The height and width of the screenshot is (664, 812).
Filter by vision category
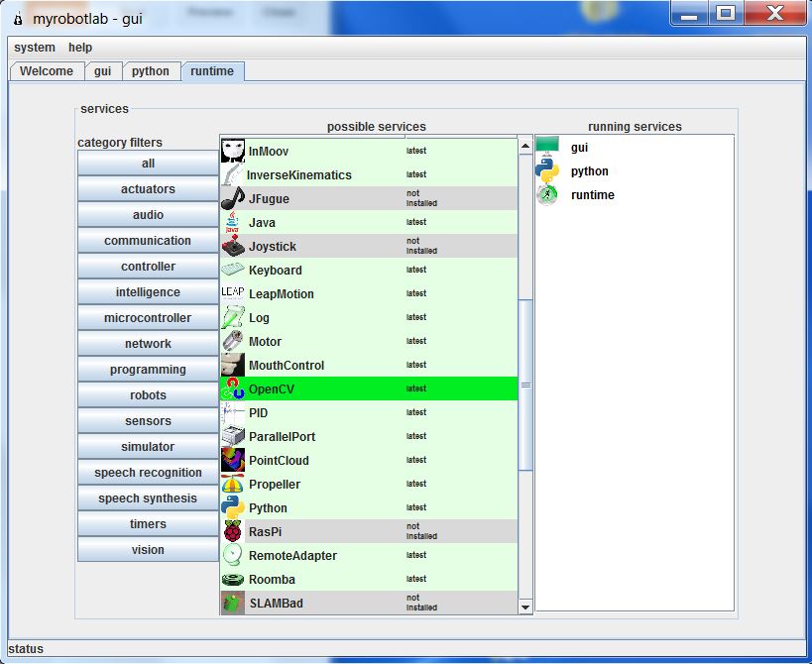pos(148,550)
